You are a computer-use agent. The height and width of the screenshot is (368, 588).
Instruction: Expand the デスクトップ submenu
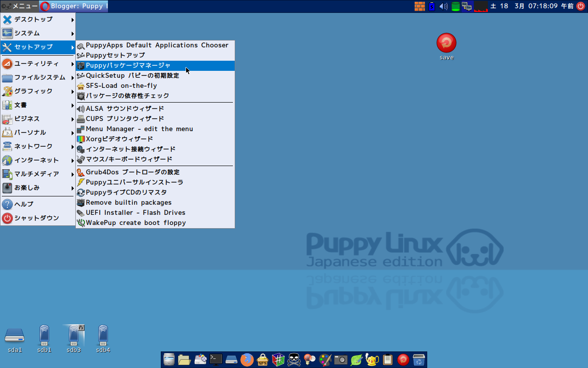(32, 19)
